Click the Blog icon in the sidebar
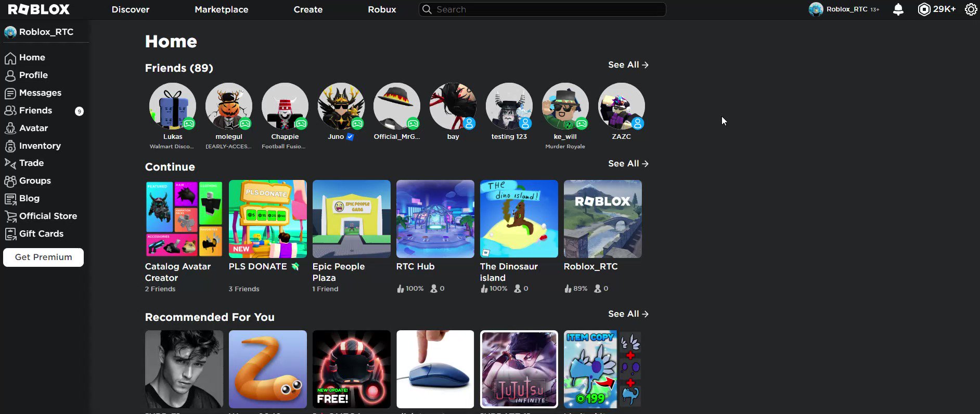 pos(10,199)
